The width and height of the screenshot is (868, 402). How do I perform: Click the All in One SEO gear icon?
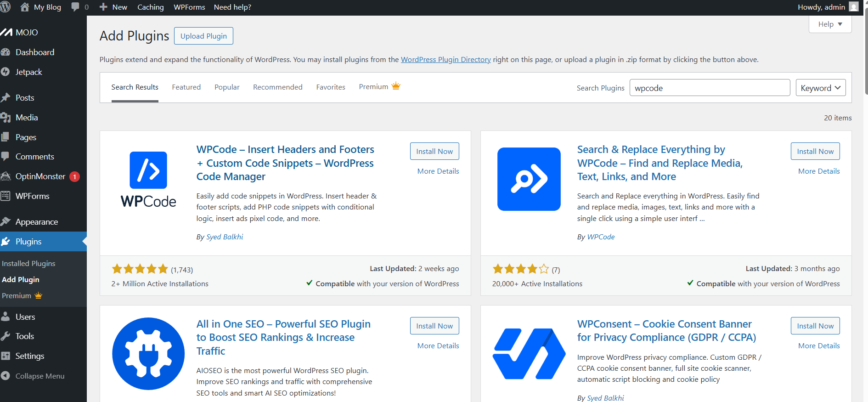pyautogui.click(x=148, y=354)
